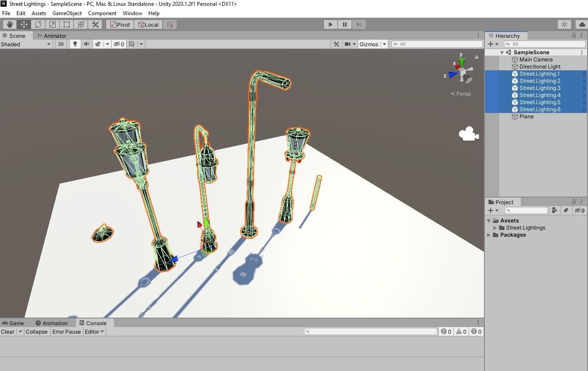The height and width of the screenshot is (371, 588).
Task: Toggle Pivot handle position button
Action: pos(120,24)
